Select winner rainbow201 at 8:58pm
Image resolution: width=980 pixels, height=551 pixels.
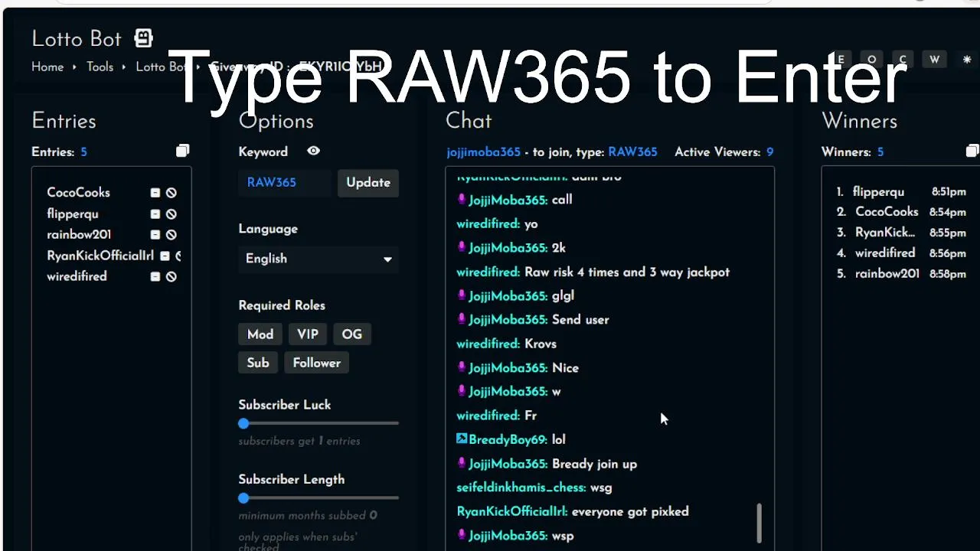pyautogui.click(x=901, y=274)
